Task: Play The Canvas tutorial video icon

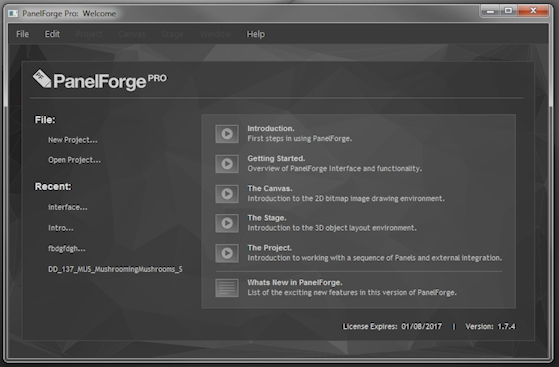Action: [227, 194]
